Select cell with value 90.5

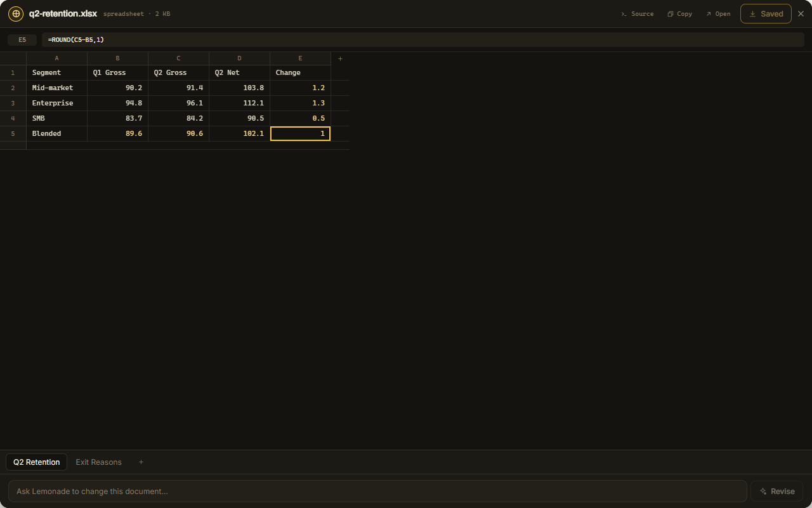[239, 118]
